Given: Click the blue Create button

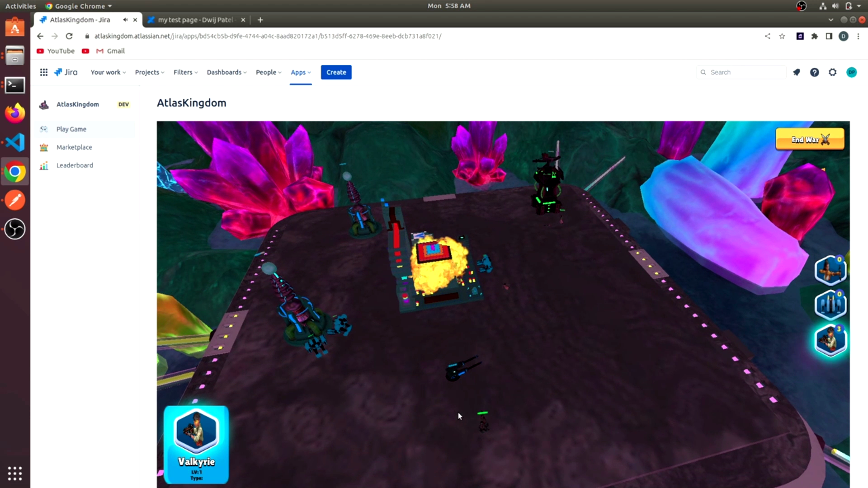Looking at the screenshot, I should [336, 72].
